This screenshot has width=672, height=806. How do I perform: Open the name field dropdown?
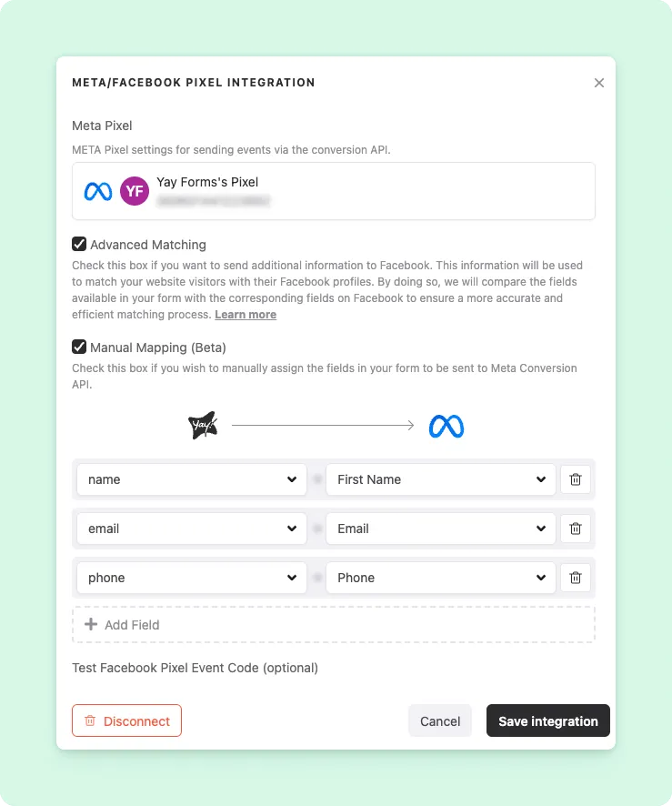tap(191, 479)
